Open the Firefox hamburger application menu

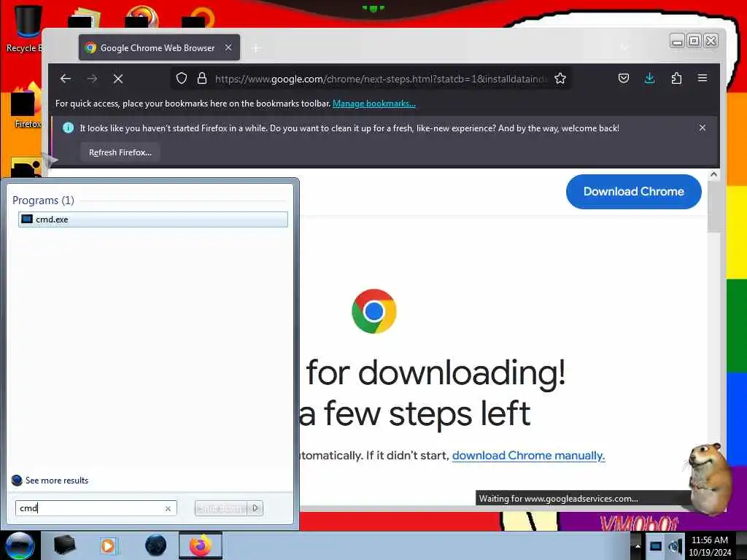[x=703, y=77]
